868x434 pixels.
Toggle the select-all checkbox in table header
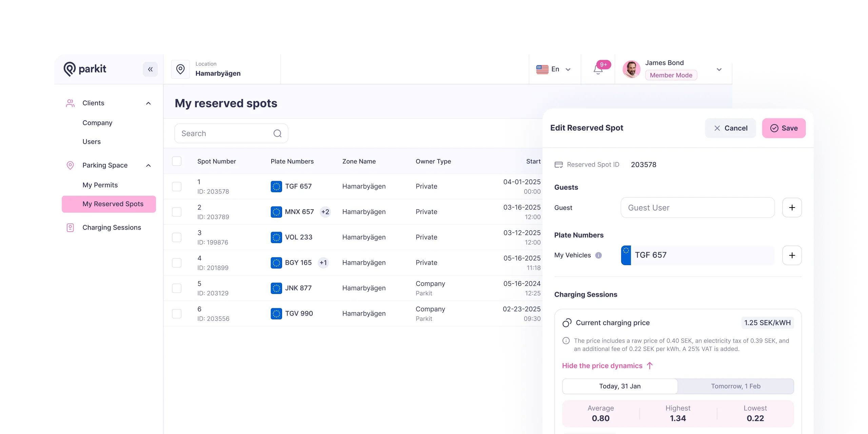177,161
